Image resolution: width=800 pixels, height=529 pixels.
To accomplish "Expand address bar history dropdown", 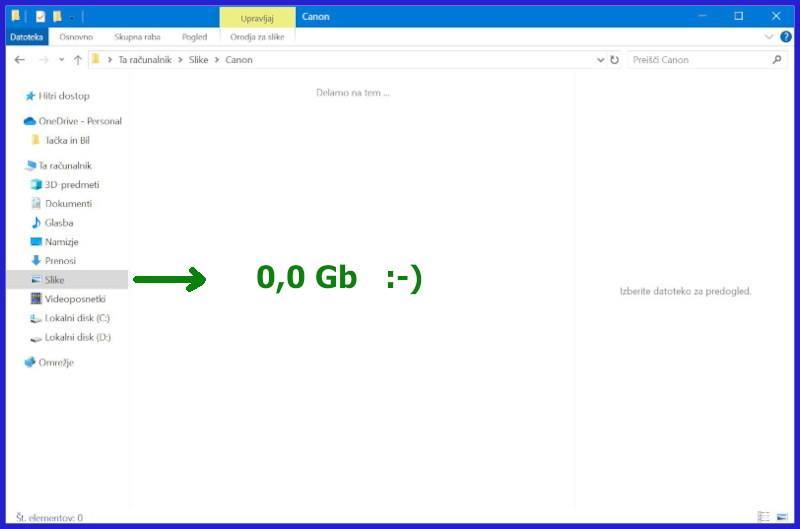I will (x=601, y=60).
